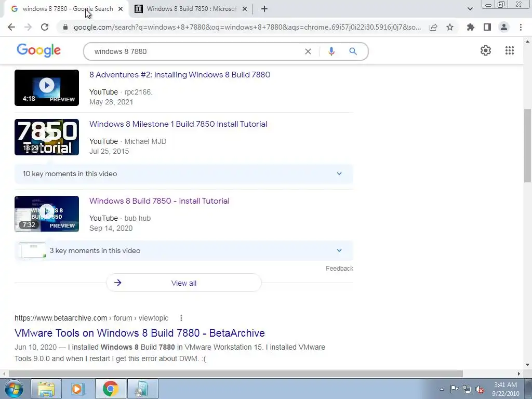Click the Feedback link under videos

pos(339,269)
